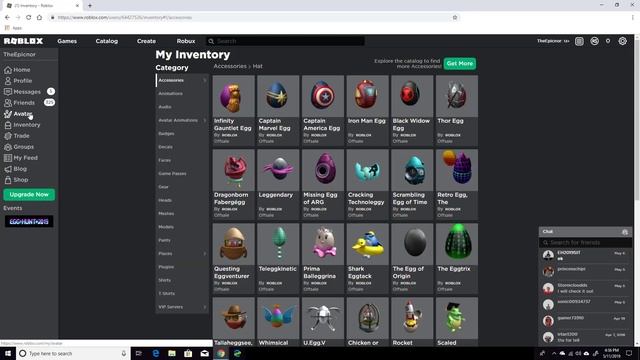Open the Trade sidebar icon
The width and height of the screenshot is (640, 360).
click(x=8, y=136)
